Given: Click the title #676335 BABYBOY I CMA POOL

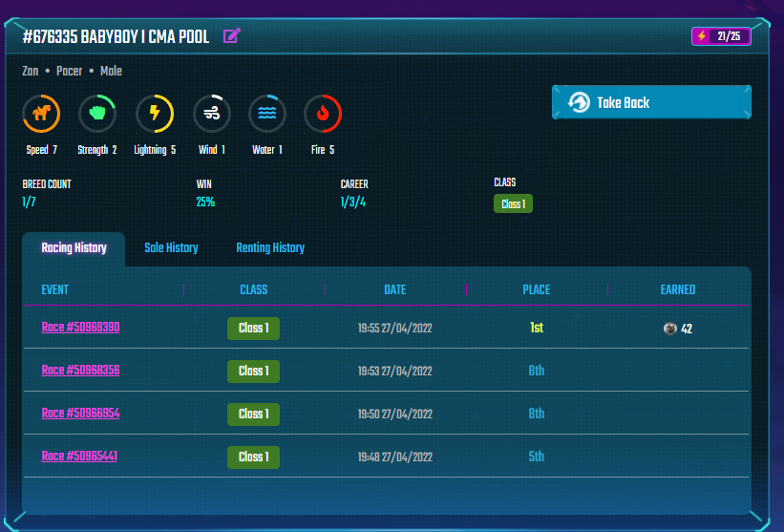Looking at the screenshot, I should tap(116, 37).
